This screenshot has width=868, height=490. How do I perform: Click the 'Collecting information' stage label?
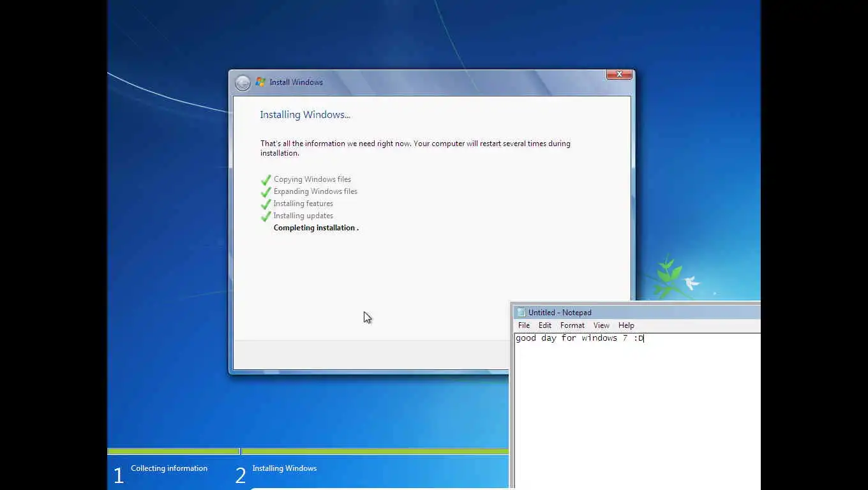[x=169, y=468]
